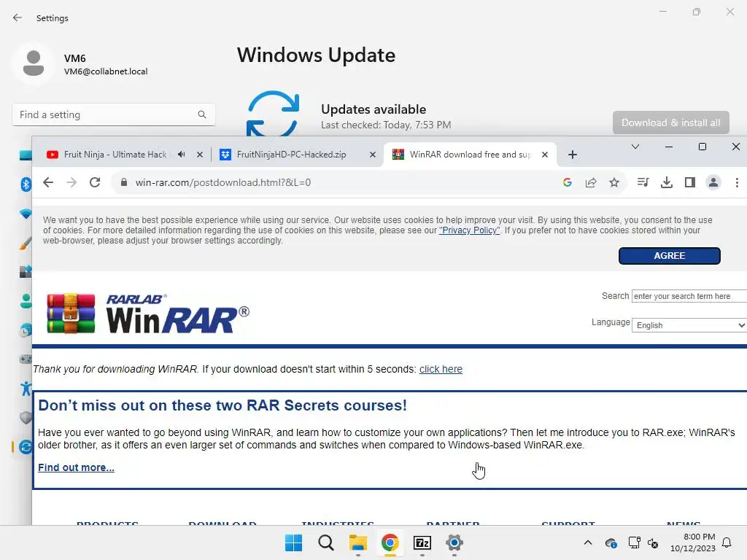Click the Google icon in the address bar
This screenshot has width=747, height=560.
567,182
